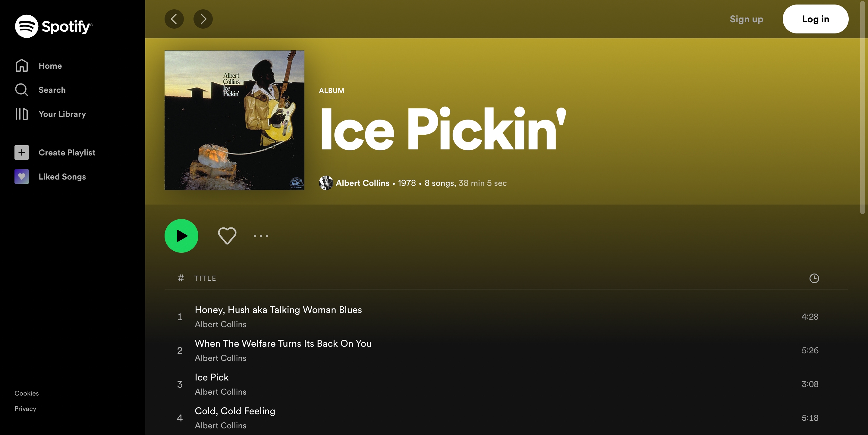The image size is (868, 435).
Task: Open the Liked Songs heart tile
Action: (x=22, y=177)
